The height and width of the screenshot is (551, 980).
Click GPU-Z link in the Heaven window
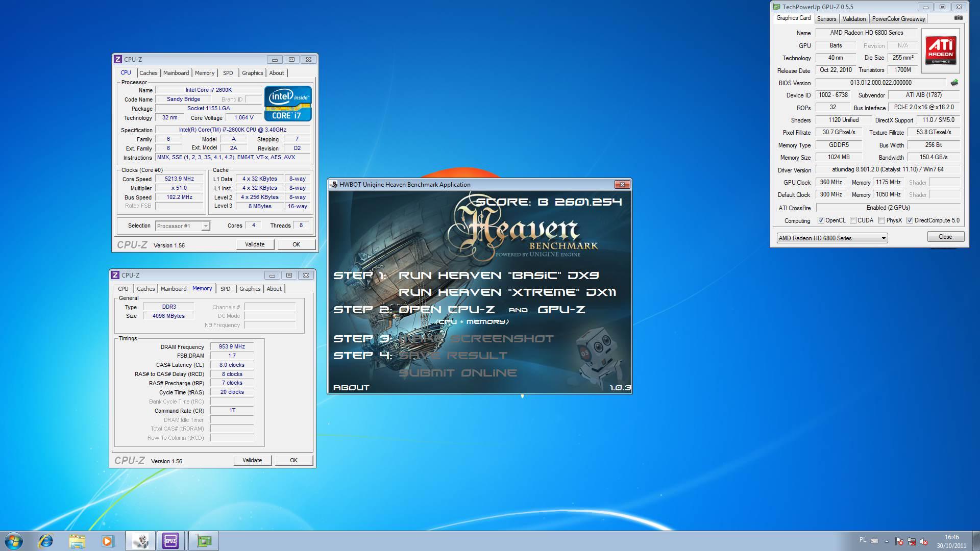click(561, 310)
